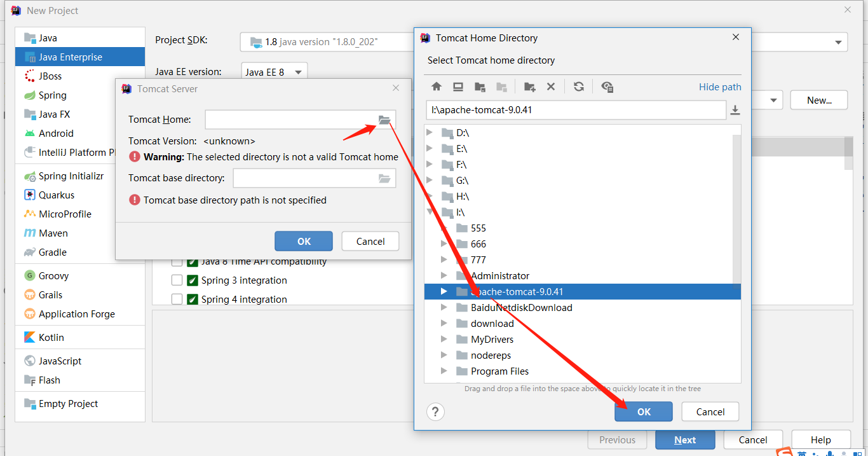Screen dimensions: 868x456
Task: Select JavaScript project type
Action: click(80, 361)
